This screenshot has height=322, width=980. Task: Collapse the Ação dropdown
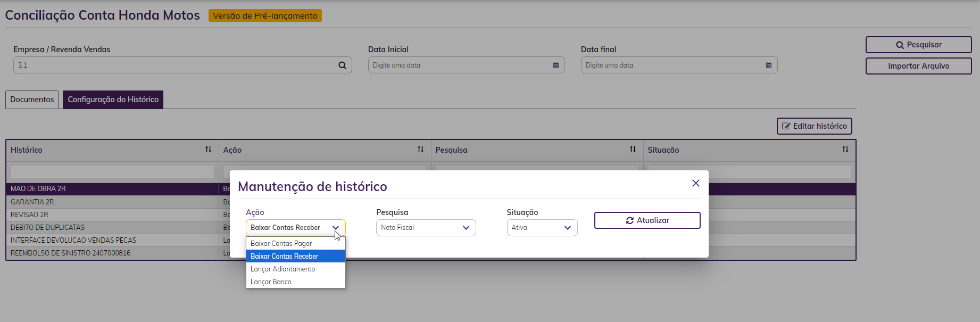(x=336, y=228)
